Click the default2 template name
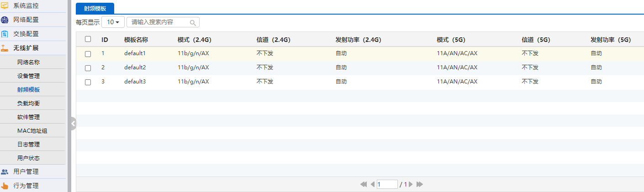644x192 pixels. pyautogui.click(x=135, y=67)
